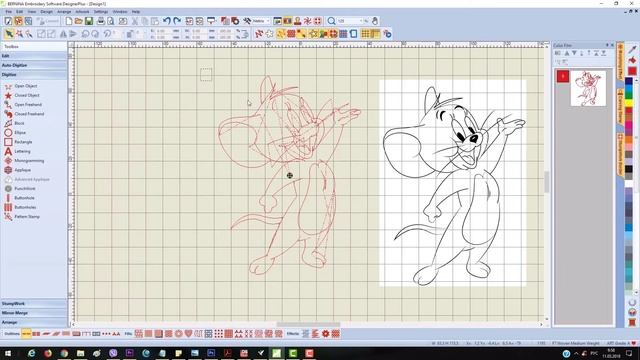Save the design with floppy icon

click(x=89, y=21)
